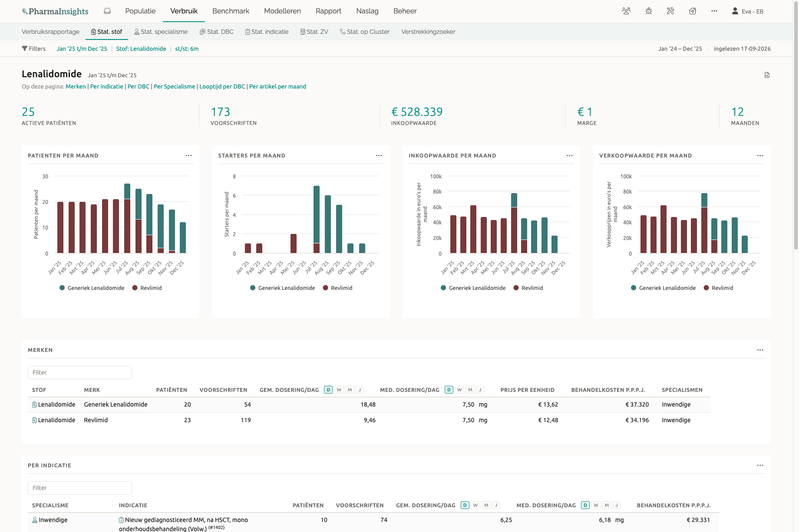Switch to the Benchmark tab
This screenshot has height=532, width=799.
231,11
